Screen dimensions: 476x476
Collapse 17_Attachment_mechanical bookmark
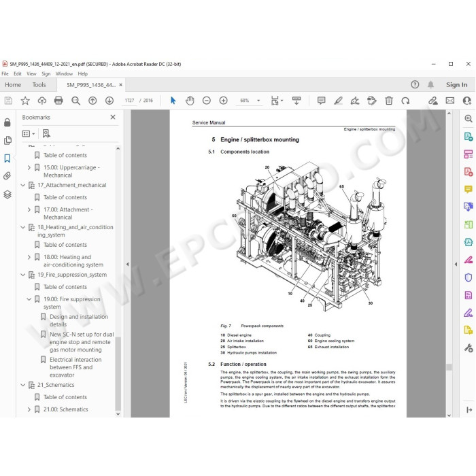click(x=22, y=185)
